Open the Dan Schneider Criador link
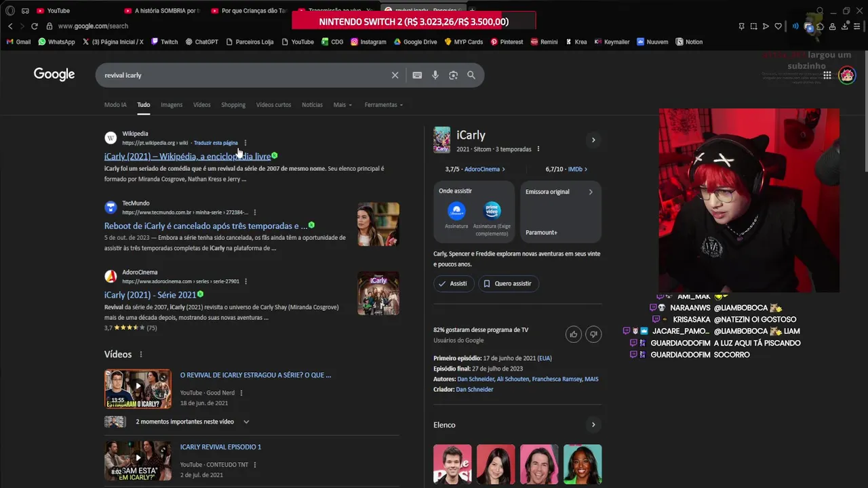 click(475, 390)
